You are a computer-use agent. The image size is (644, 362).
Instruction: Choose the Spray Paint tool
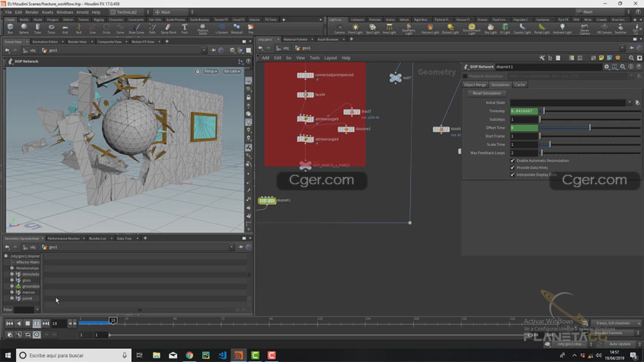point(168,29)
